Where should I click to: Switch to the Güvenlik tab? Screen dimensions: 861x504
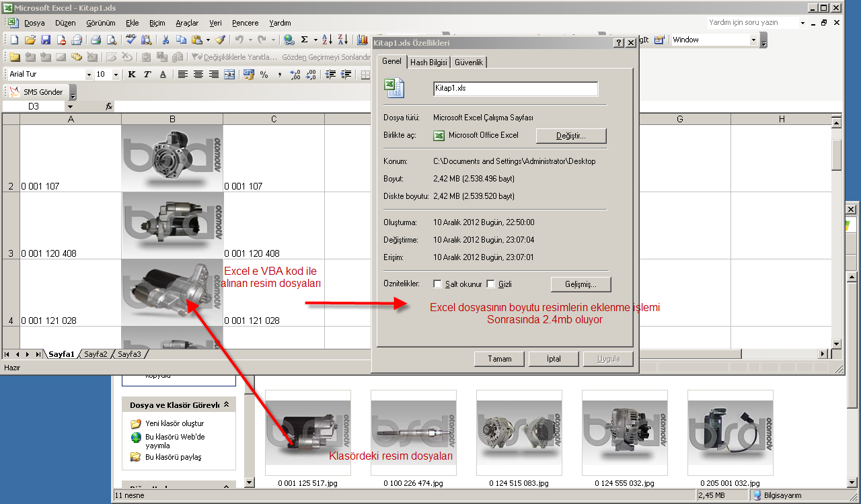tap(469, 62)
